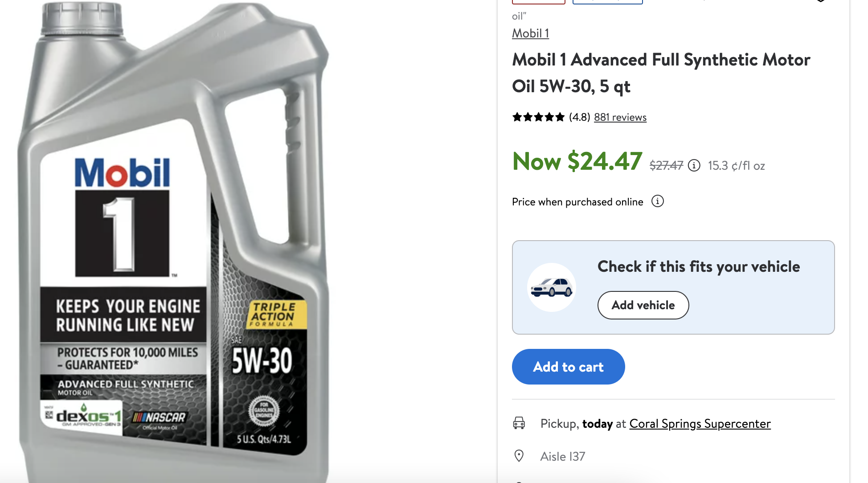This screenshot has height=483, width=868.
Task: Click the Add vehicle button
Action: 643,305
